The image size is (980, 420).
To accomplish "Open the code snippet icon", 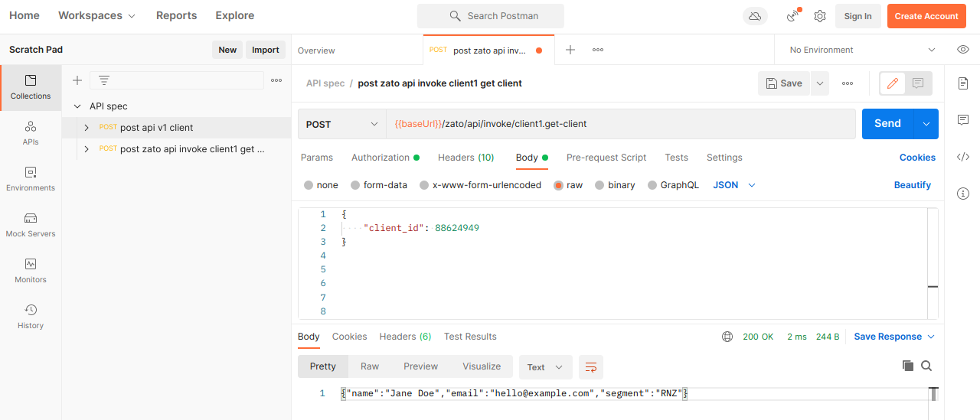I will click(963, 157).
